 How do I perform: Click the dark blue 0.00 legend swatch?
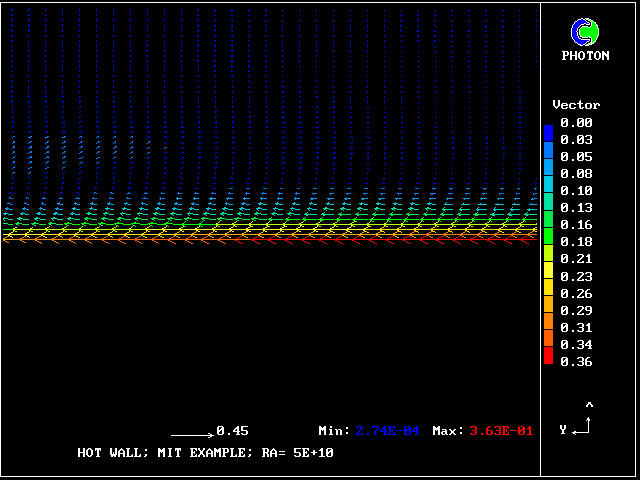click(548, 131)
